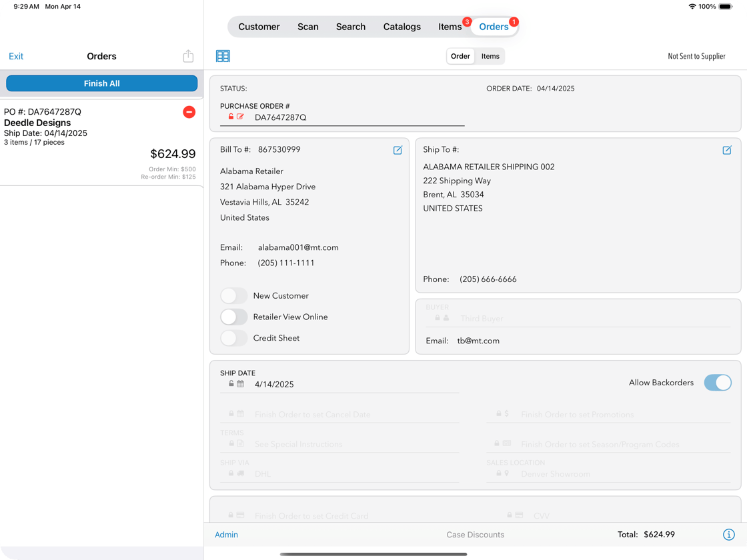Viewport: 747px width, 560px height.
Task: Open the Items tab with badge
Action: pyautogui.click(x=450, y=27)
